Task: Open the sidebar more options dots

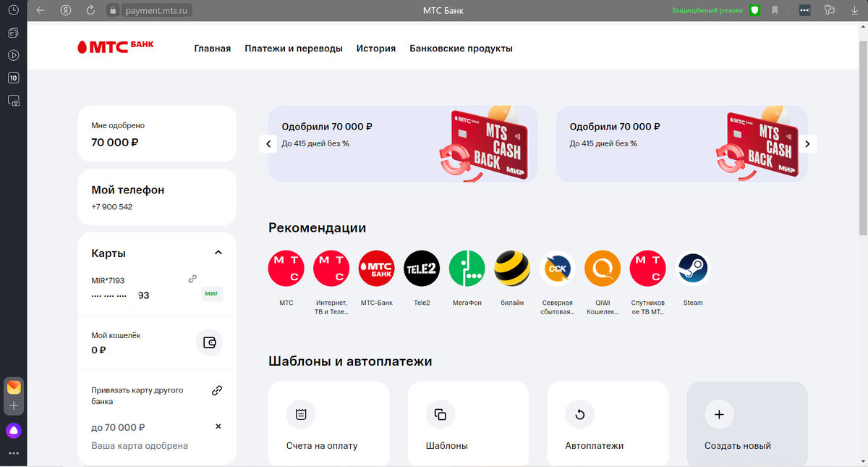Action: pyautogui.click(x=14, y=453)
